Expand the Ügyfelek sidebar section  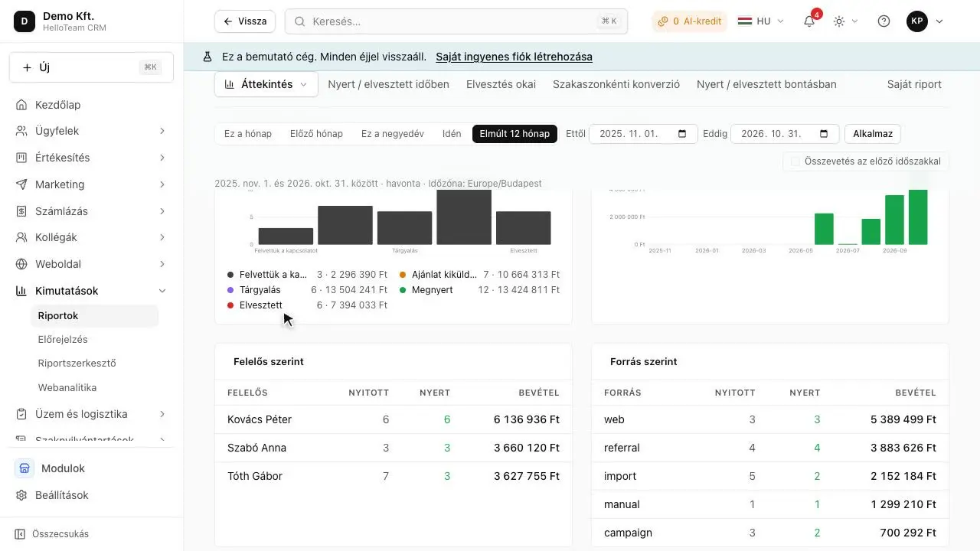[162, 131]
